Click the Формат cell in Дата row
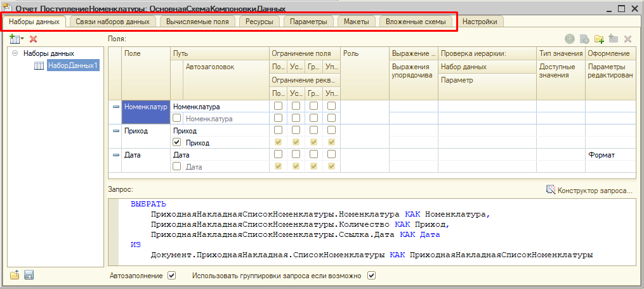 tap(611, 155)
